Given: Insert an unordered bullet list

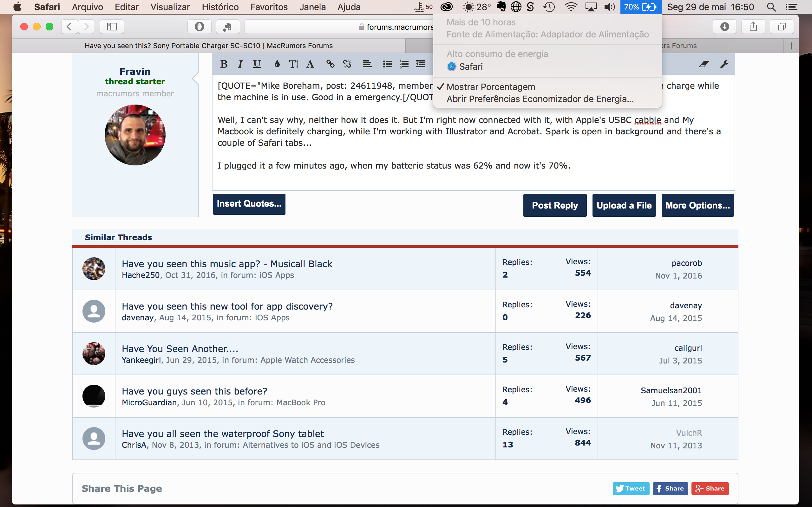Looking at the screenshot, I should point(387,64).
